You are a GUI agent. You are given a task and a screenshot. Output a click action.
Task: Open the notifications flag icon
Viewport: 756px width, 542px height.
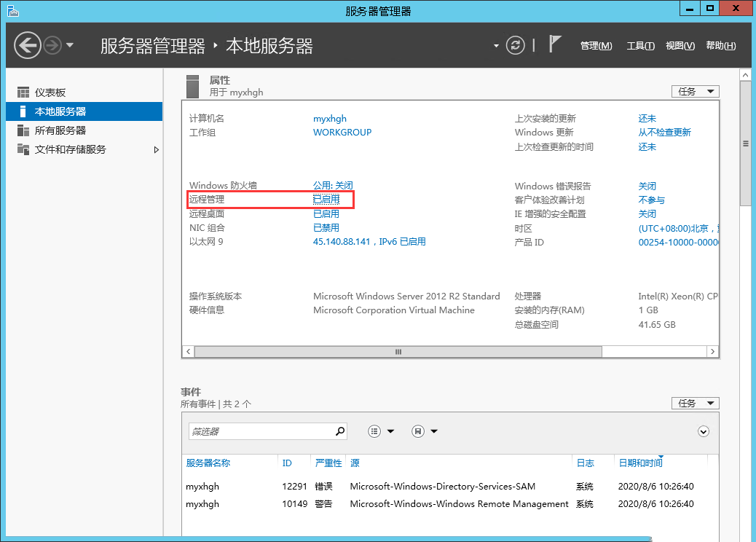pyautogui.click(x=555, y=44)
